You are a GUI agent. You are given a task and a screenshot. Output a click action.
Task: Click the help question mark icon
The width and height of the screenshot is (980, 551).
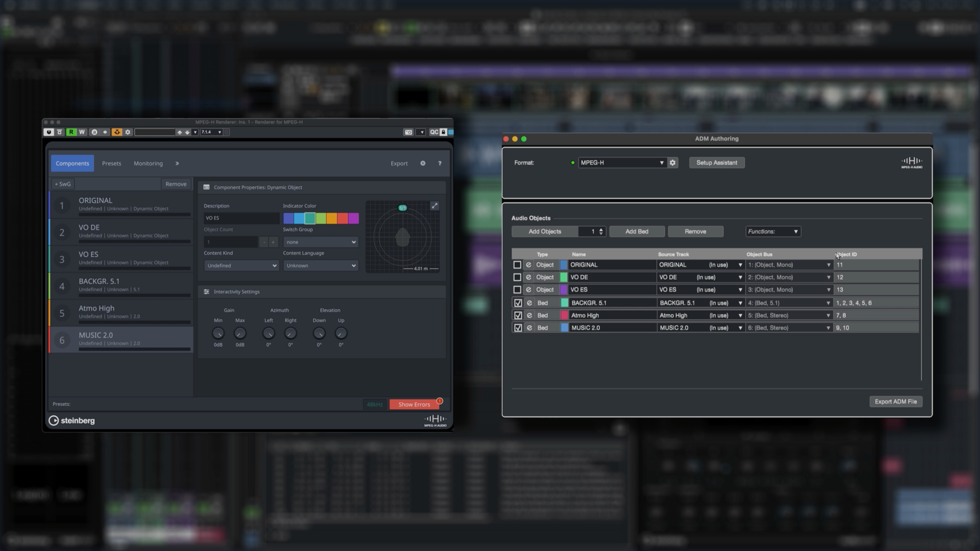coord(440,164)
